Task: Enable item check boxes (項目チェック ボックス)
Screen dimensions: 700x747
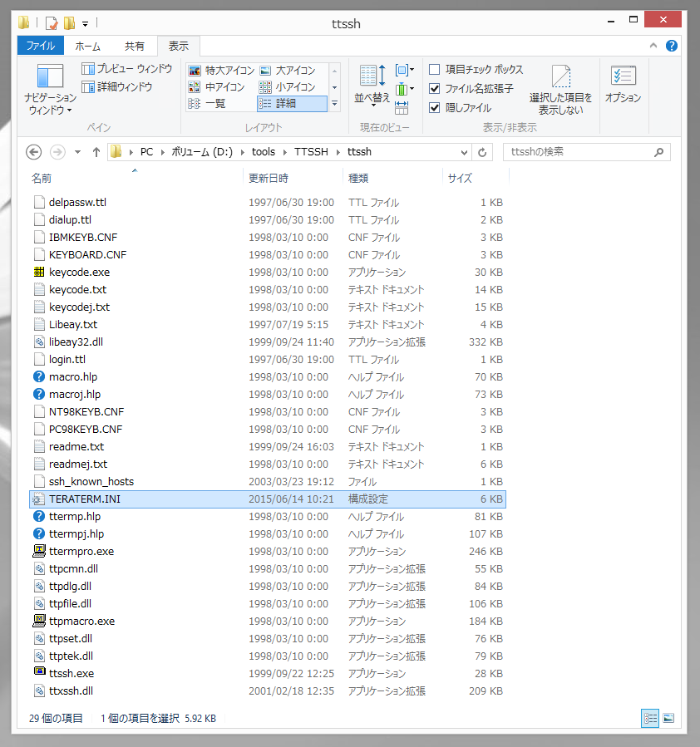Action: pyautogui.click(x=476, y=70)
